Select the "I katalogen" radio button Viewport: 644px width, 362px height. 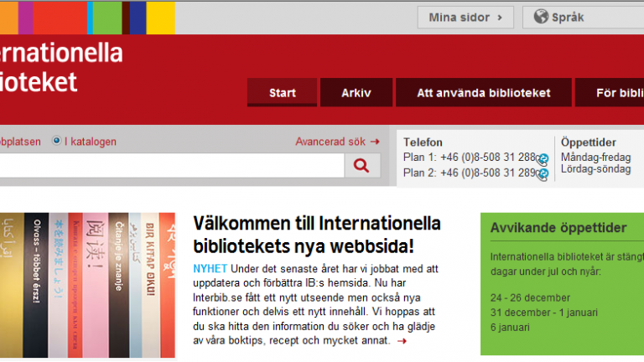[57, 141]
